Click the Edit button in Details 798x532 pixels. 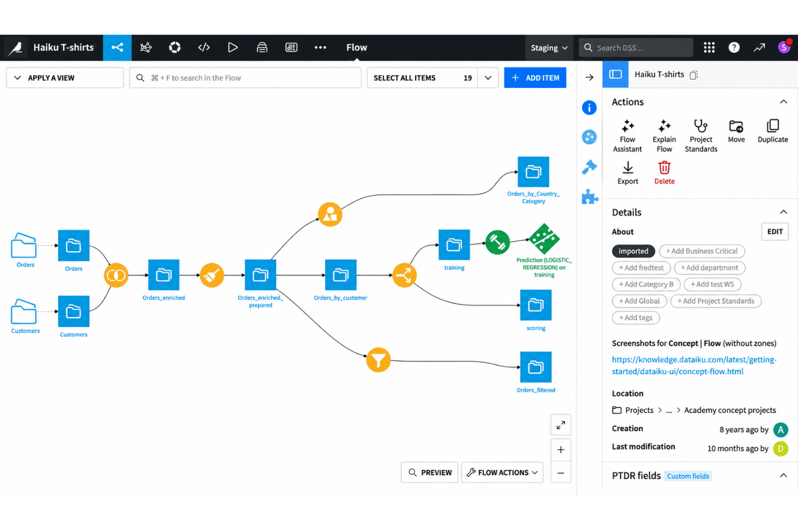click(775, 232)
